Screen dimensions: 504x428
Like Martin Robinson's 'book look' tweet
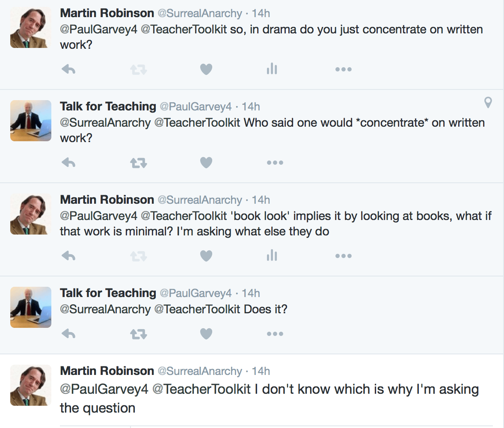point(206,256)
